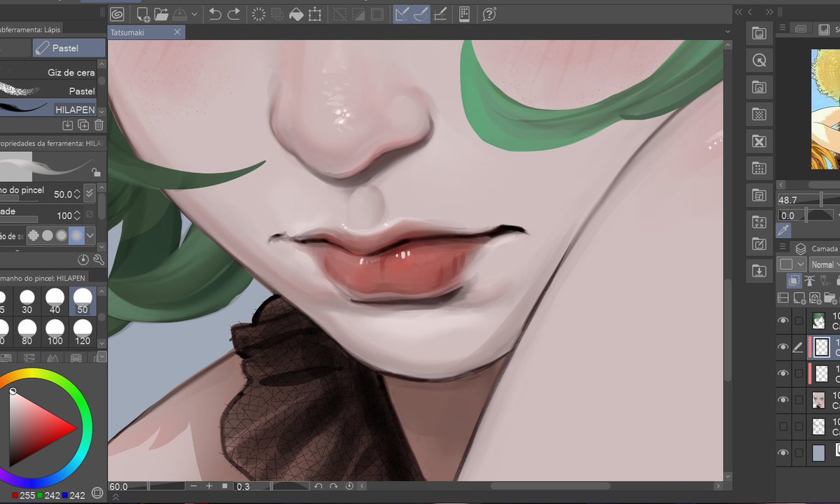
Task: Close the Tatsumaki canvas tab
Action: click(177, 32)
